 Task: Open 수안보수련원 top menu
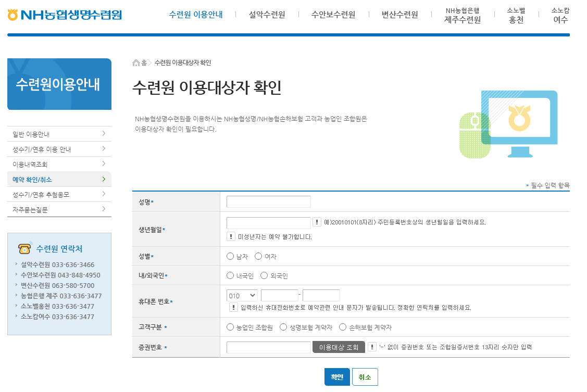(333, 15)
